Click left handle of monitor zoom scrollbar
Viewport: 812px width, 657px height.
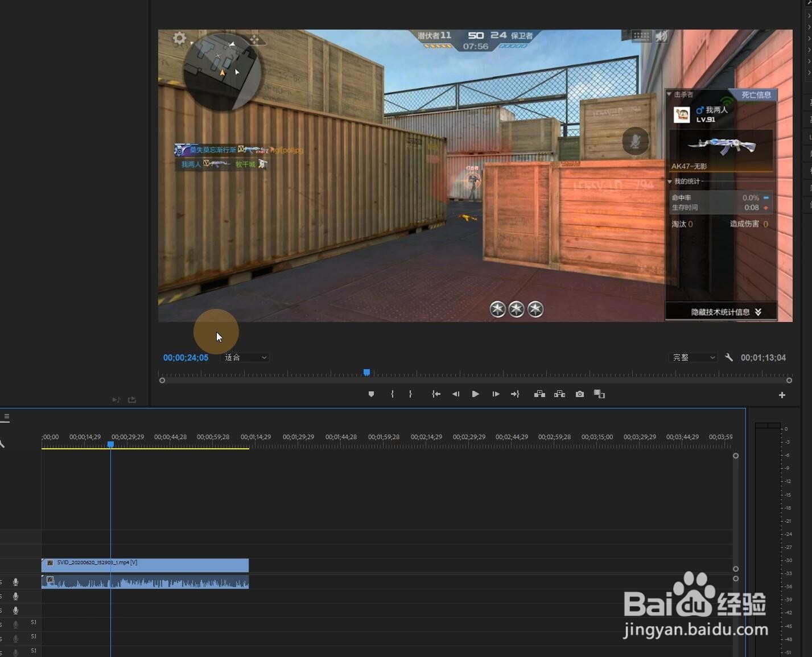point(162,381)
